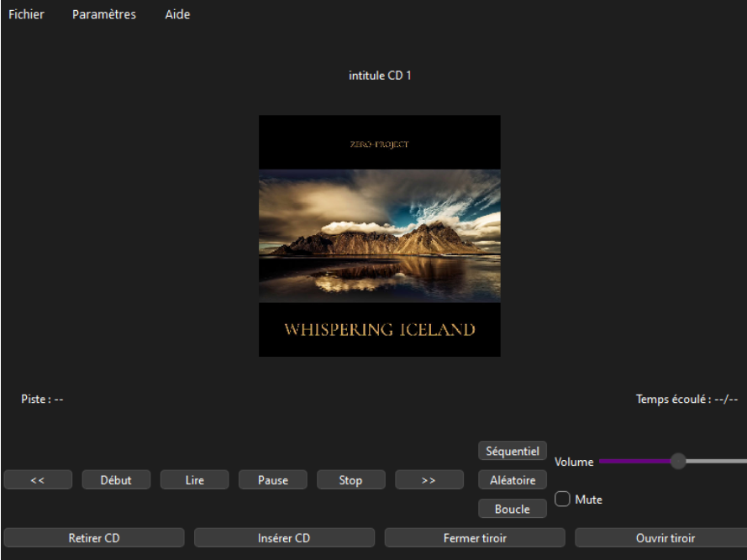Stop playback with the Stop button
This screenshot has height=560, width=747.
350,480
